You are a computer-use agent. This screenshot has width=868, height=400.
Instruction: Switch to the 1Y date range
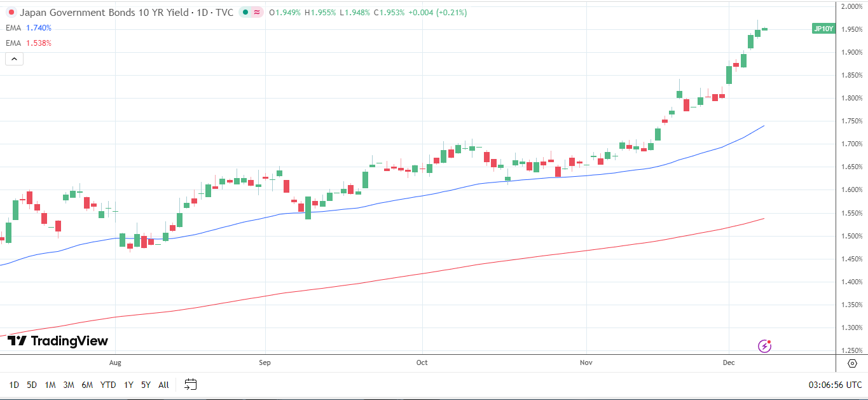point(128,385)
